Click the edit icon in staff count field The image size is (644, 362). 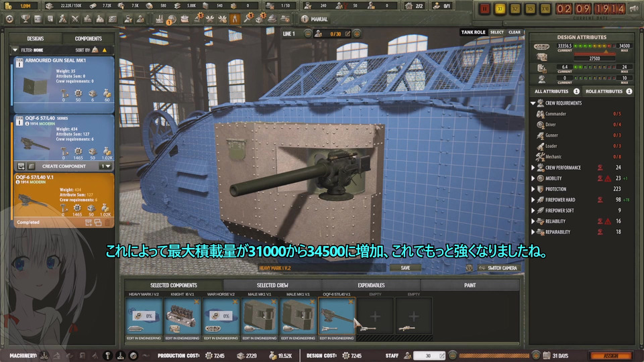click(x=442, y=355)
